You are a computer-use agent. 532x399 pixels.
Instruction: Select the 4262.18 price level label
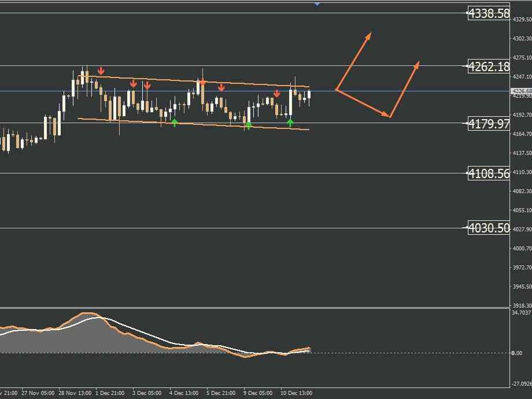pos(489,66)
